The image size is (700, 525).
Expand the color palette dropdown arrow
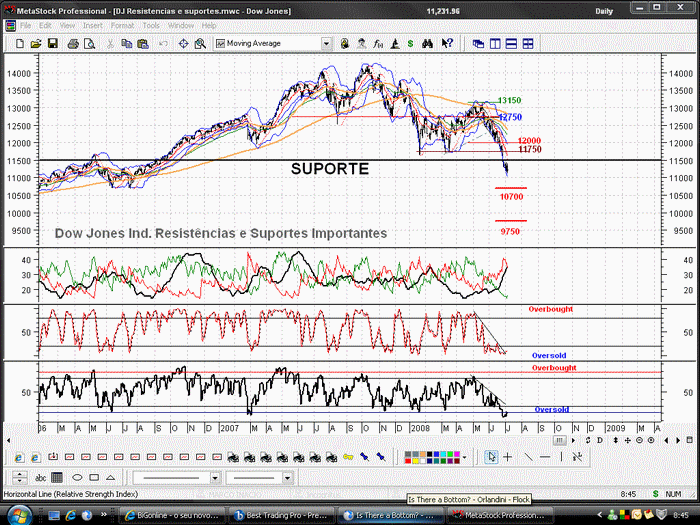click(465, 457)
